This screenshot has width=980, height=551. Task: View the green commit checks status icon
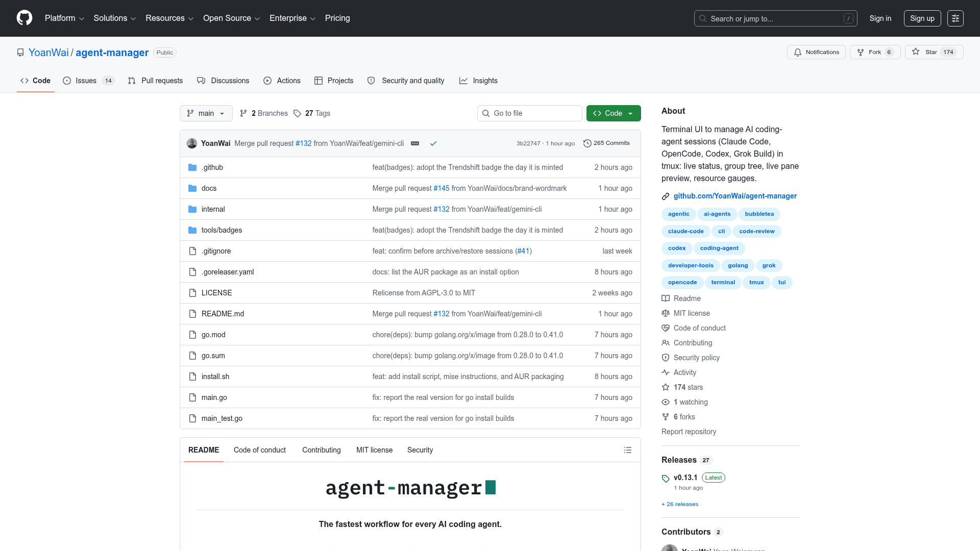point(433,143)
